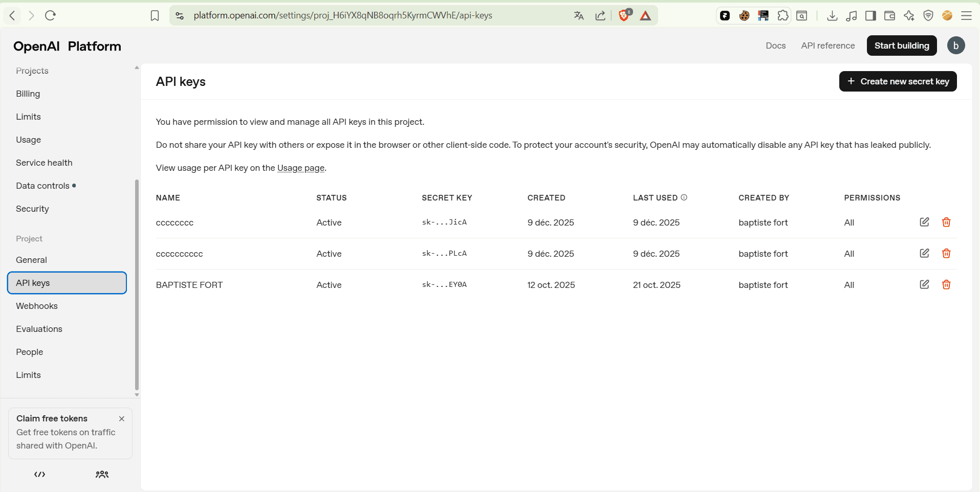Click the Claim free tokens title
980x492 pixels.
click(52, 418)
